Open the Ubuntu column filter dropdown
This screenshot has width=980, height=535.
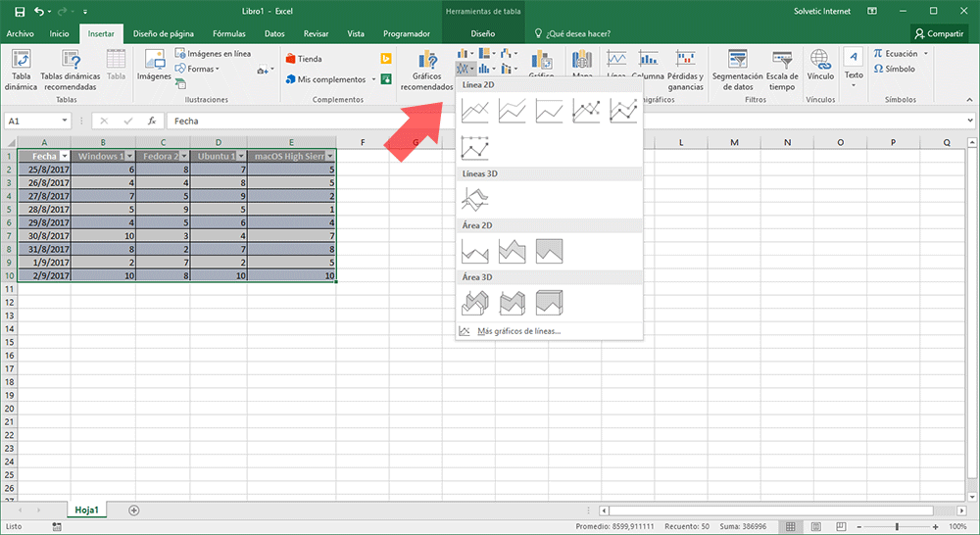pyautogui.click(x=241, y=156)
